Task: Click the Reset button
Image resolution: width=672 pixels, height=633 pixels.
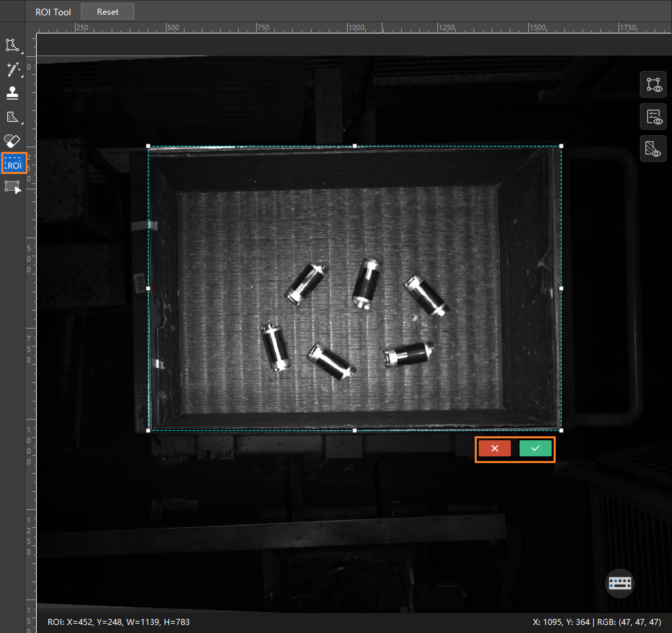Action: tap(108, 11)
